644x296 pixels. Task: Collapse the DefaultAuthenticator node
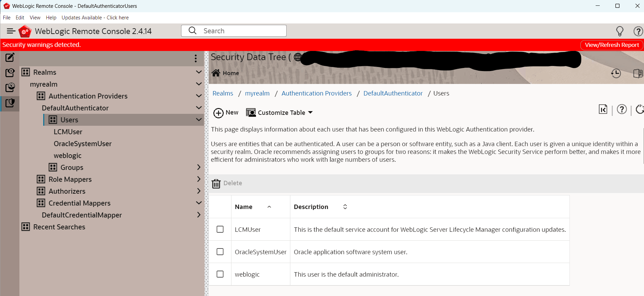199,108
